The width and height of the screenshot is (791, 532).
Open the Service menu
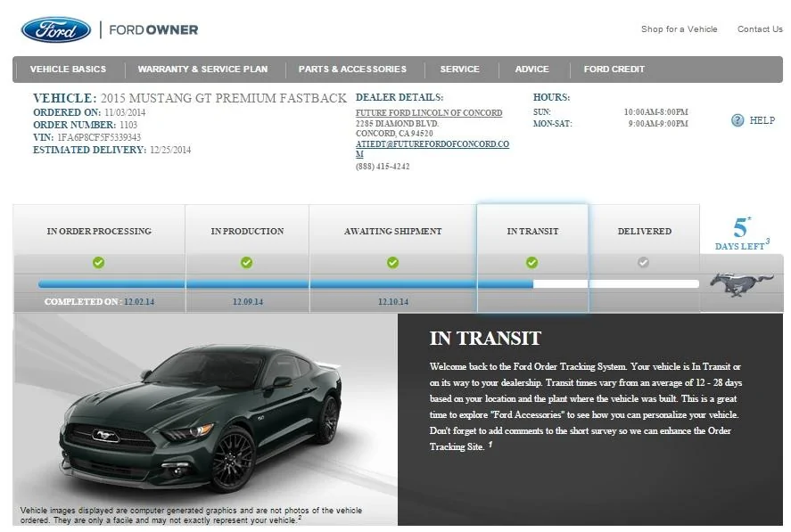tap(459, 70)
